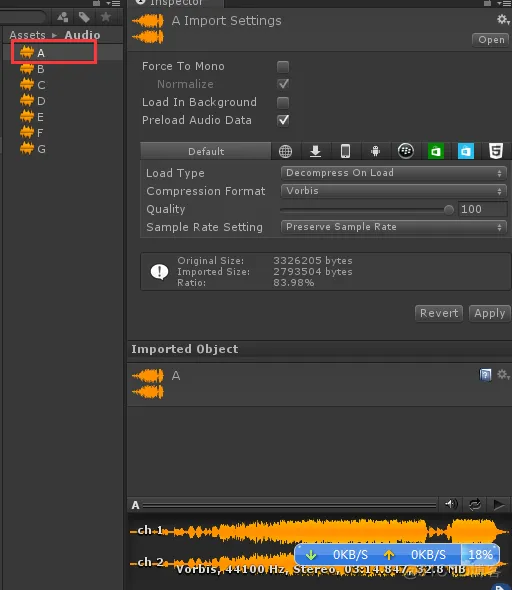This screenshot has width=512, height=590.
Task: Click the Revert button
Action: coord(439,313)
